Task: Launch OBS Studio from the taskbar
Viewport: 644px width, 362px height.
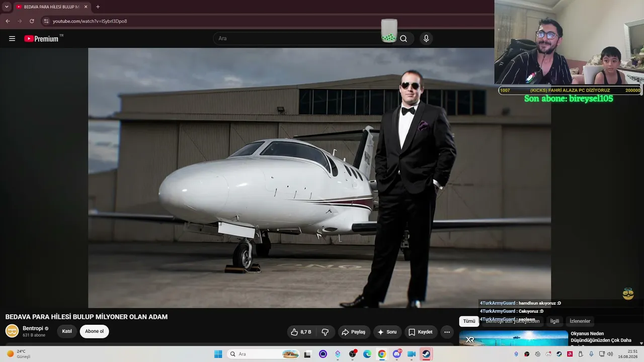Action: [353, 354]
